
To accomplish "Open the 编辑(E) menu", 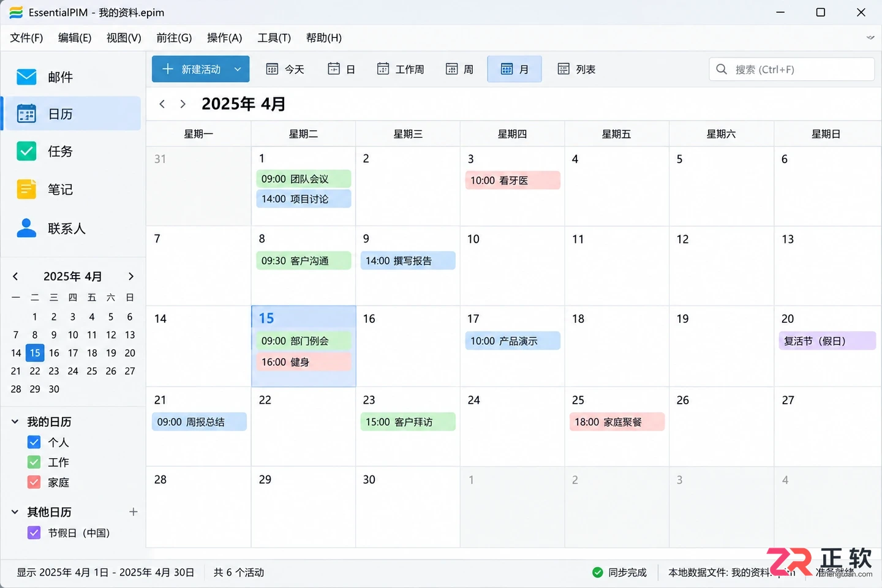I will tap(75, 38).
